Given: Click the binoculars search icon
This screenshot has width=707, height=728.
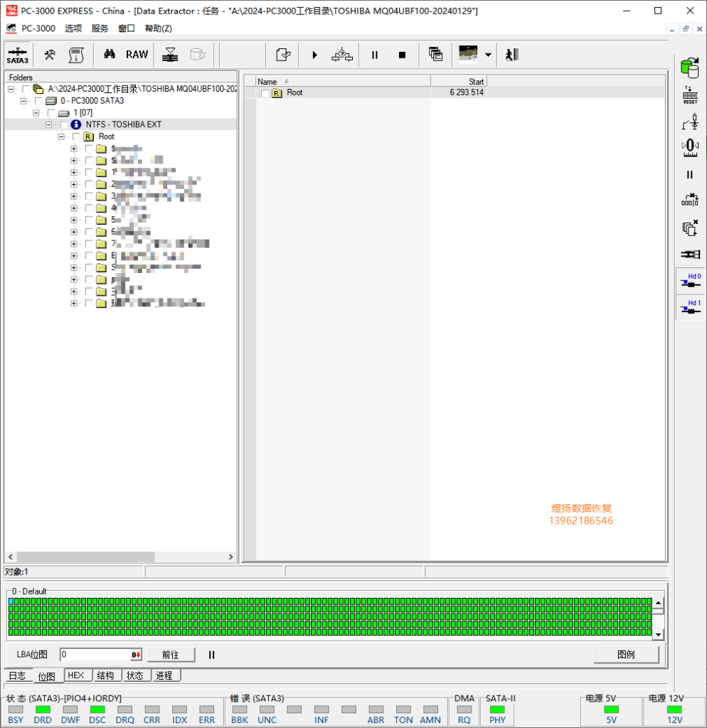Looking at the screenshot, I should pyautogui.click(x=109, y=54).
